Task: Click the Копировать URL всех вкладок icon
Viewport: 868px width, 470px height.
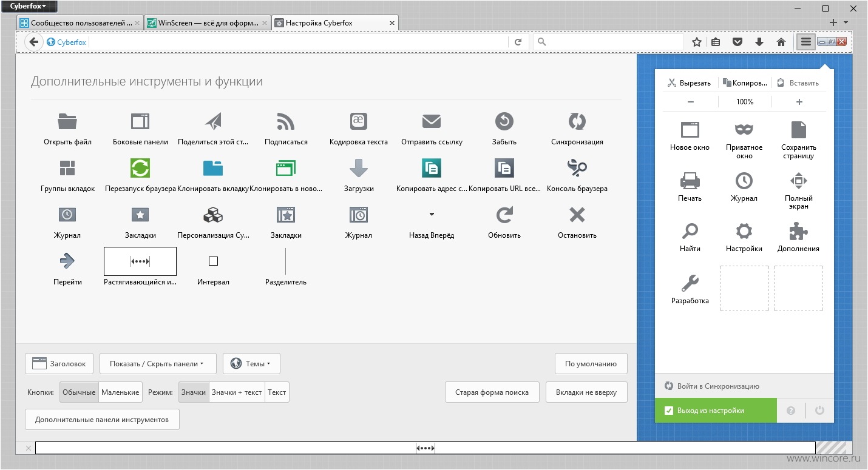Action: coord(504,168)
